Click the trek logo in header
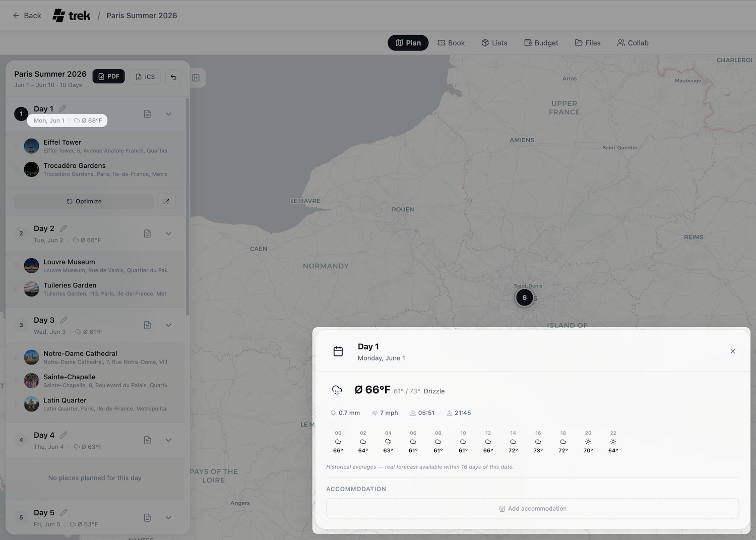 (72, 16)
